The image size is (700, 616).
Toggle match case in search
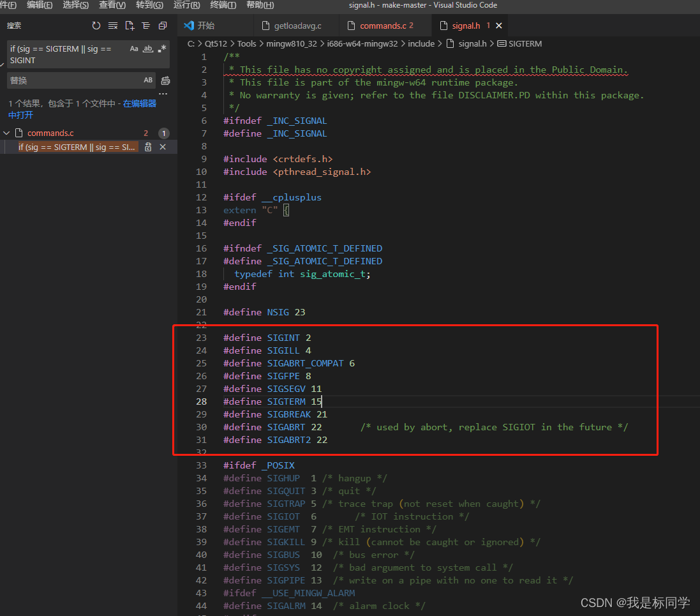coord(133,48)
